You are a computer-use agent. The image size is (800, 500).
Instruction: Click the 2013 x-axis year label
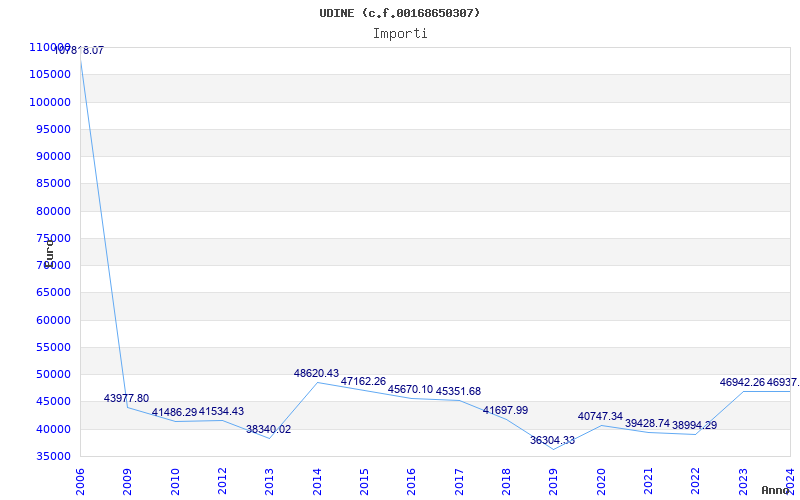269,482
